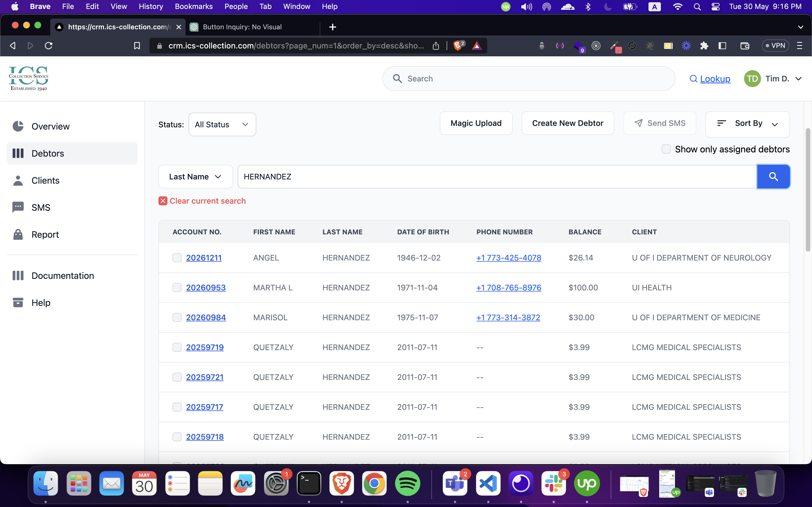Image resolution: width=812 pixels, height=507 pixels.
Task: Select checkbox for account 20260984
Action: (x=177, y=317)
